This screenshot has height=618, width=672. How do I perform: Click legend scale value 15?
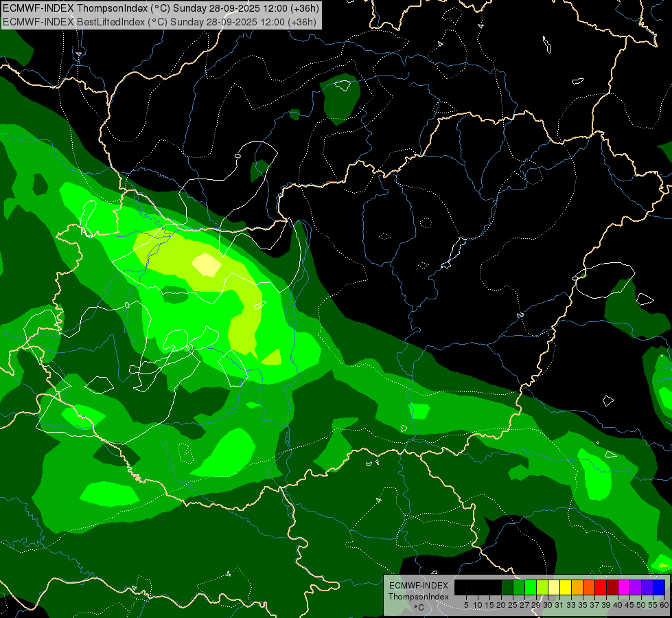[489, 605]
